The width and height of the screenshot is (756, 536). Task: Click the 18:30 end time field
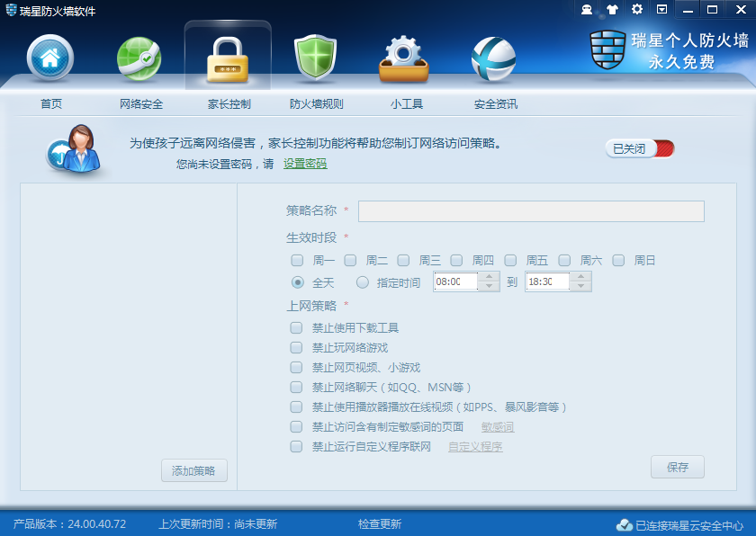tap(548, 281)
